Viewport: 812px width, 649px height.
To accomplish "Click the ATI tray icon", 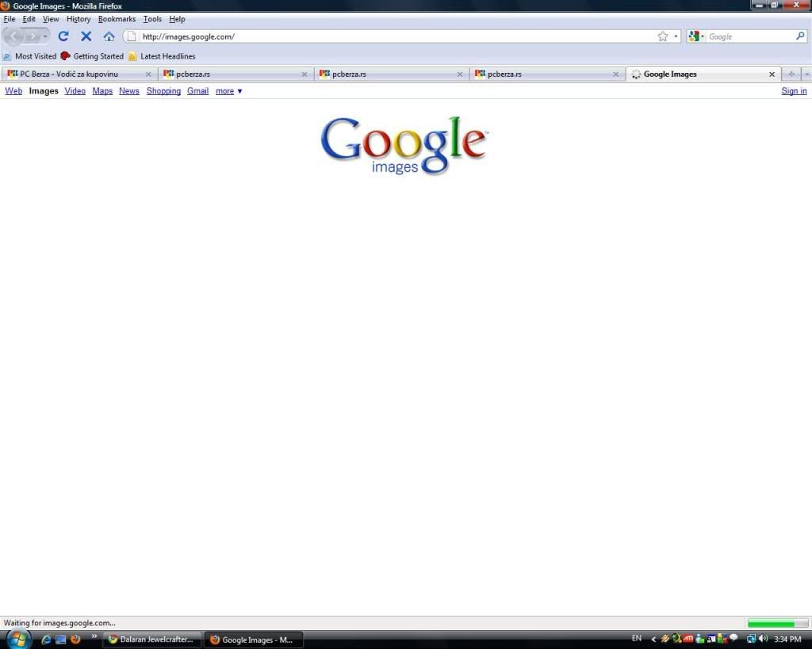I will (x=688, y=639).
